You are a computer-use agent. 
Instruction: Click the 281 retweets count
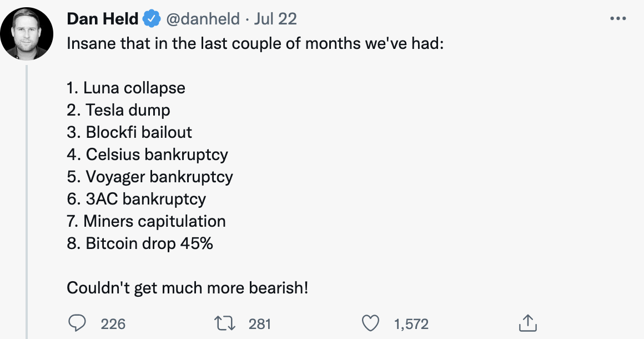pos(260,324)
